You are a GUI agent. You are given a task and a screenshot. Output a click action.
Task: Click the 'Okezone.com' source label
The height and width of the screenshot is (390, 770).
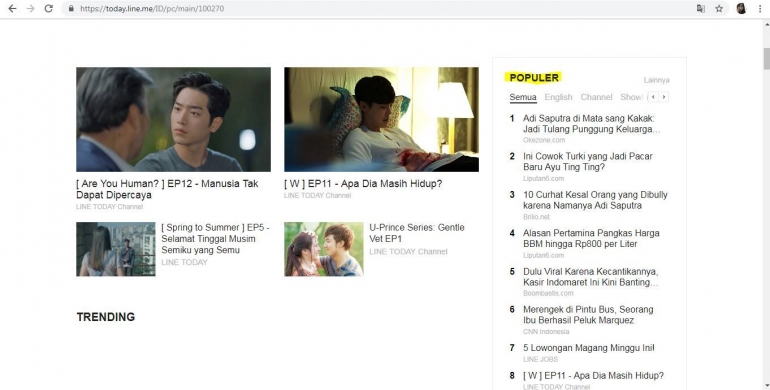pyautogui.click(x=544, y=140)
